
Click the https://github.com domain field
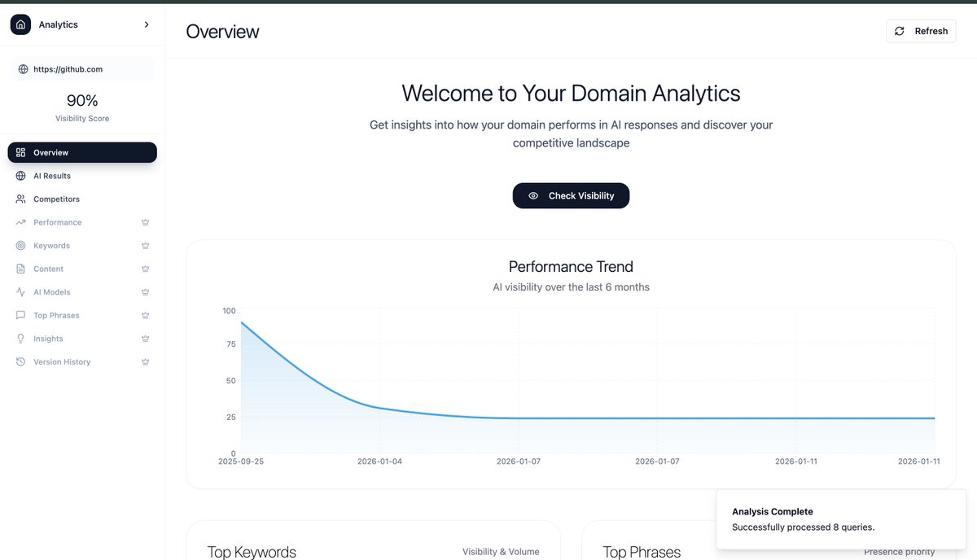click(x=81, y=69)
